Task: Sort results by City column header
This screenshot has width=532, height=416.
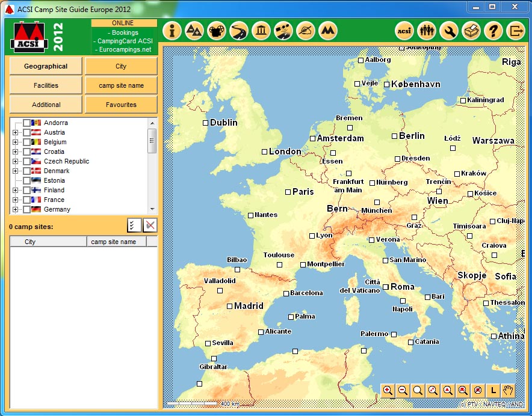Action: point(48,242)
